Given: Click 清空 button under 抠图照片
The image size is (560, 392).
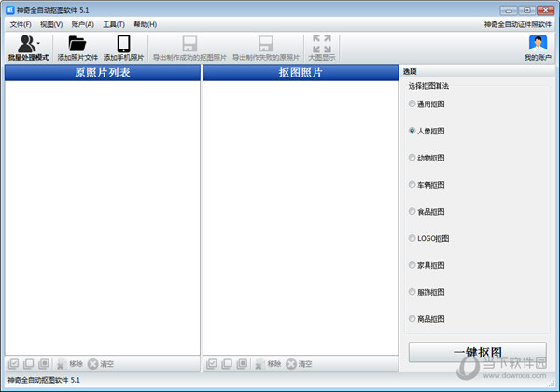Looking at the screenshot, I should 299,364.
